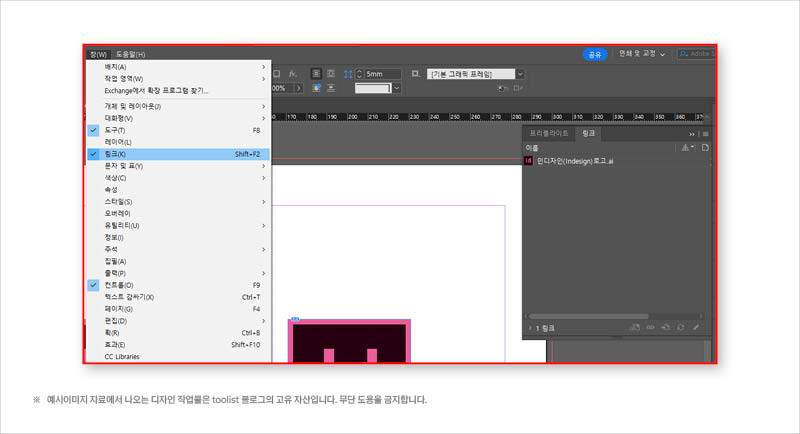The width and height of the screenshot is (800, 434).
Task: Switch to the 프리플라이트 tab
Action: tap(548, 133)
